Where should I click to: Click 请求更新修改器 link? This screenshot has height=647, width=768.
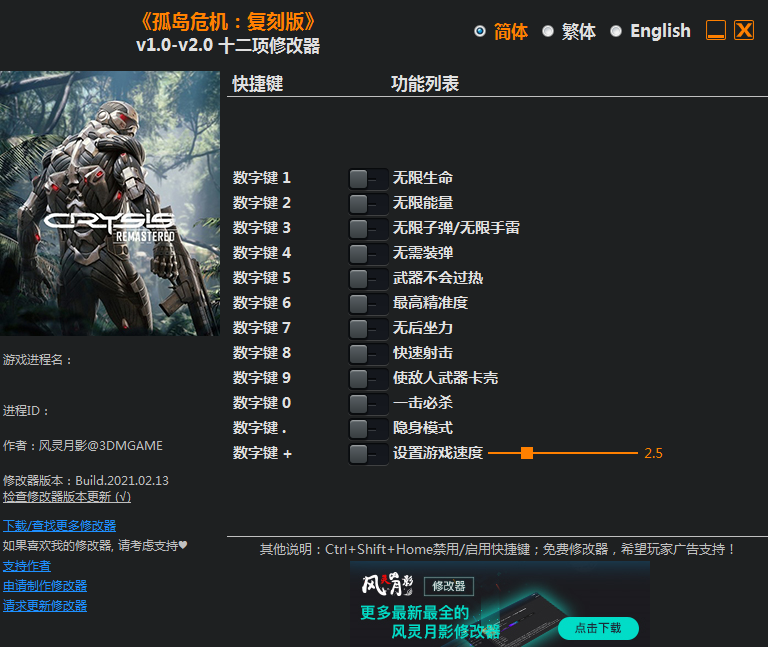coord(45,606)
